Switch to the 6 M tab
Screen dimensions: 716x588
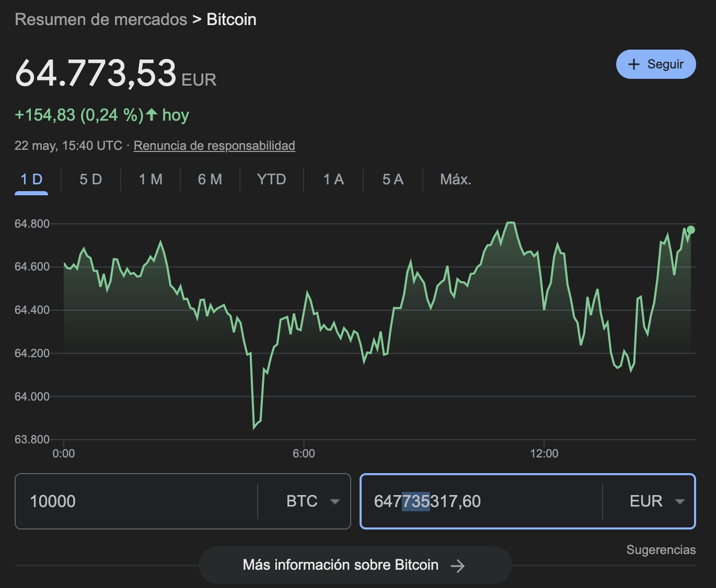click(210, 180)
